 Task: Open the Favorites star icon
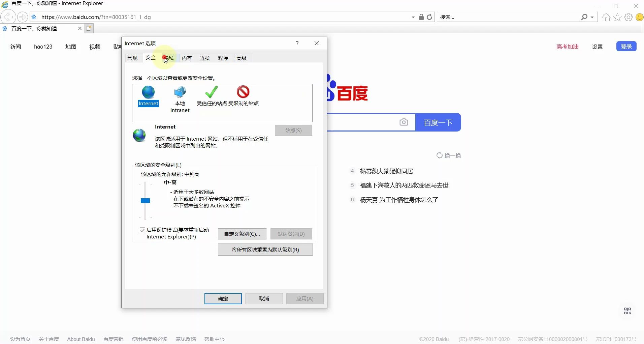[x=617, y=17]
